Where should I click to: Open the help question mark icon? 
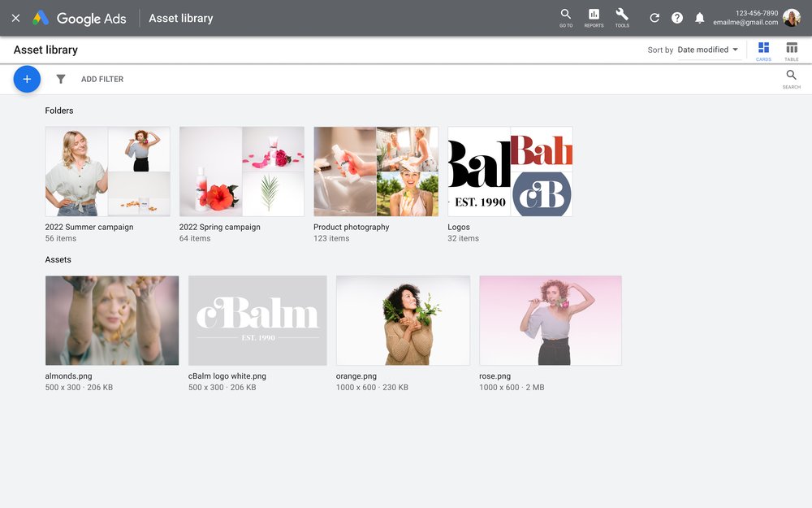(x=677, y=17)
